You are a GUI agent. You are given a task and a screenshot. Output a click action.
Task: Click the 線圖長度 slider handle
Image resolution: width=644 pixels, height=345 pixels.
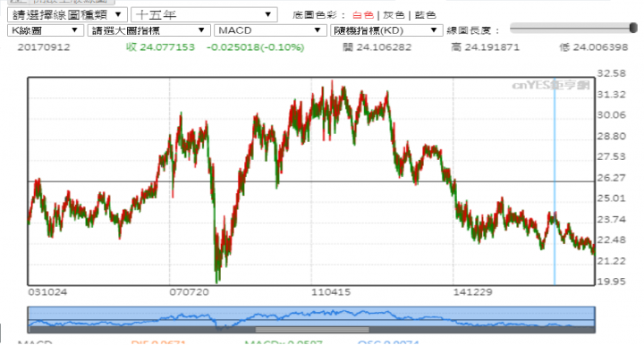(x=633, y=28)
